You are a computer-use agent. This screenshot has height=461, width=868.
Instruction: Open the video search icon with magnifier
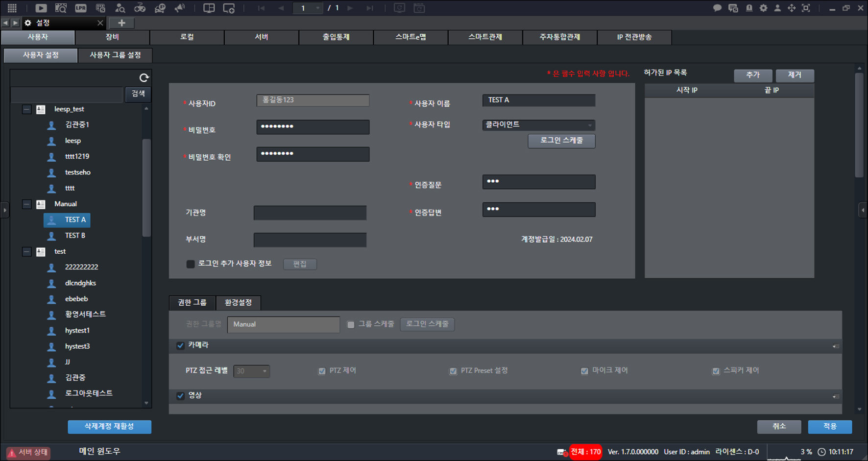[x=61, y=8]
